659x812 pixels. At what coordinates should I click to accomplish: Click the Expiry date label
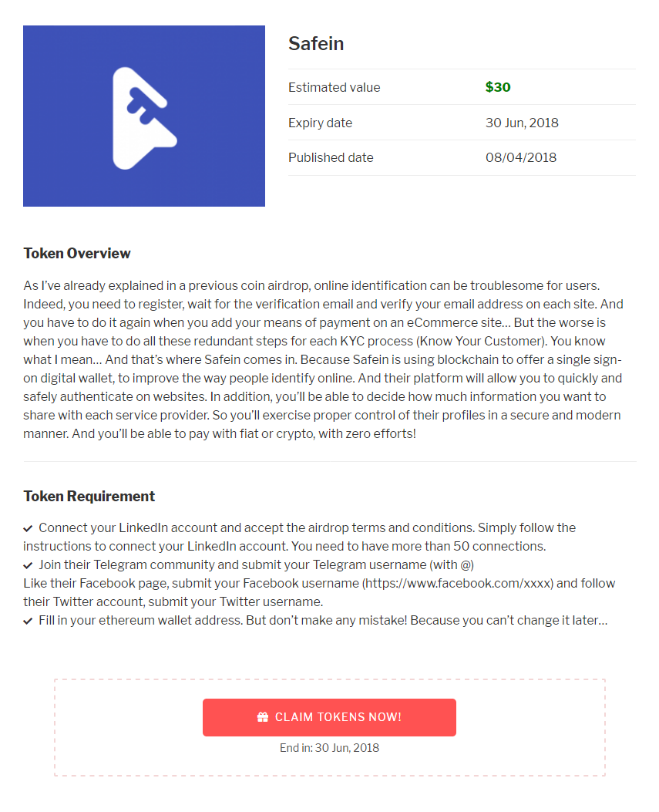coord(320,123)
